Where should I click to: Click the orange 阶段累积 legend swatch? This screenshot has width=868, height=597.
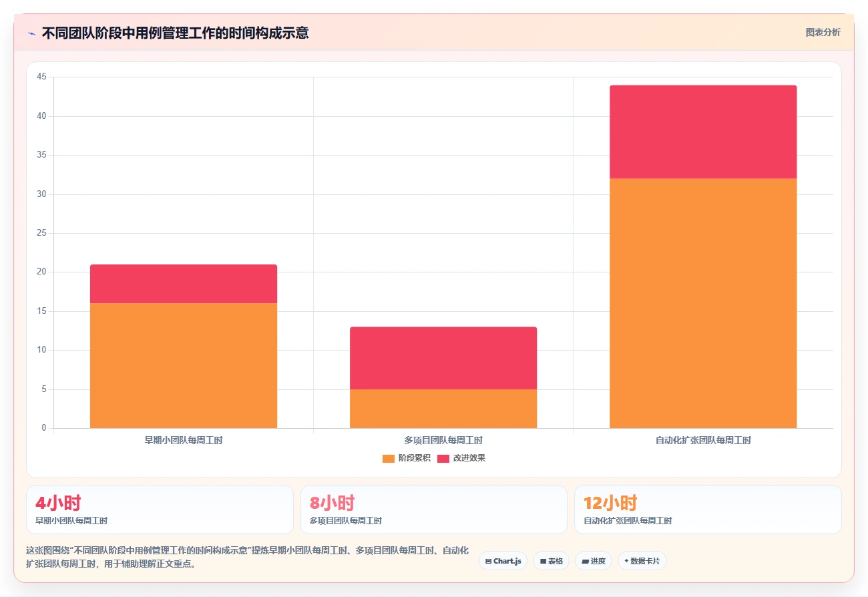(389, 458)
